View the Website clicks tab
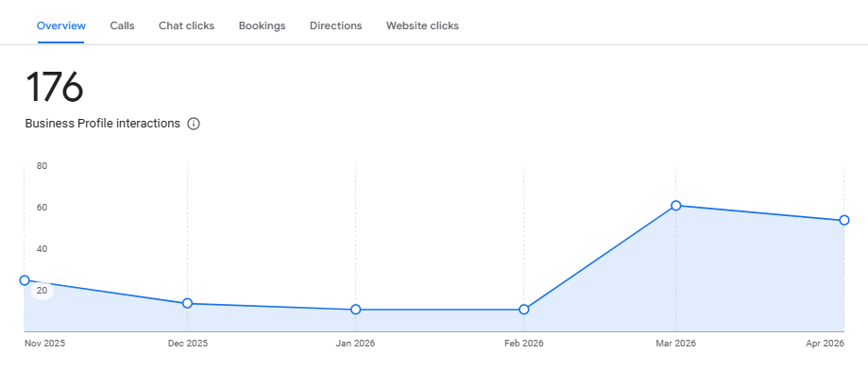 click(422, 25)
